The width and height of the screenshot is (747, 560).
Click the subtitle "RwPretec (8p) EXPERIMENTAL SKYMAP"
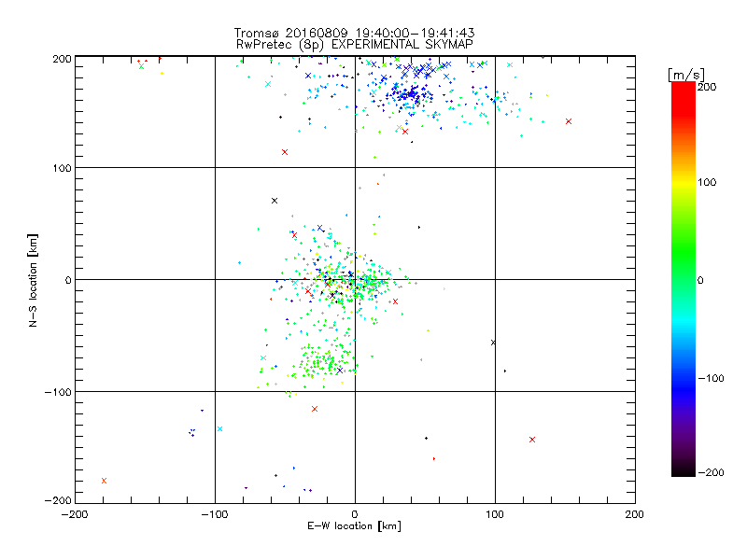click(x=355, y=45)
